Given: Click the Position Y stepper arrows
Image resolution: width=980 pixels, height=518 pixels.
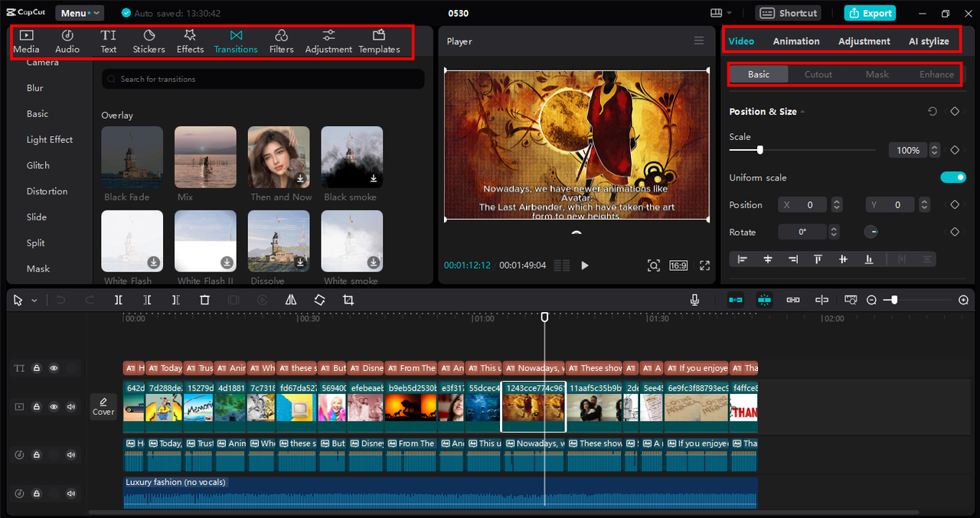Looking at the screenshot, I should point(925,205).
